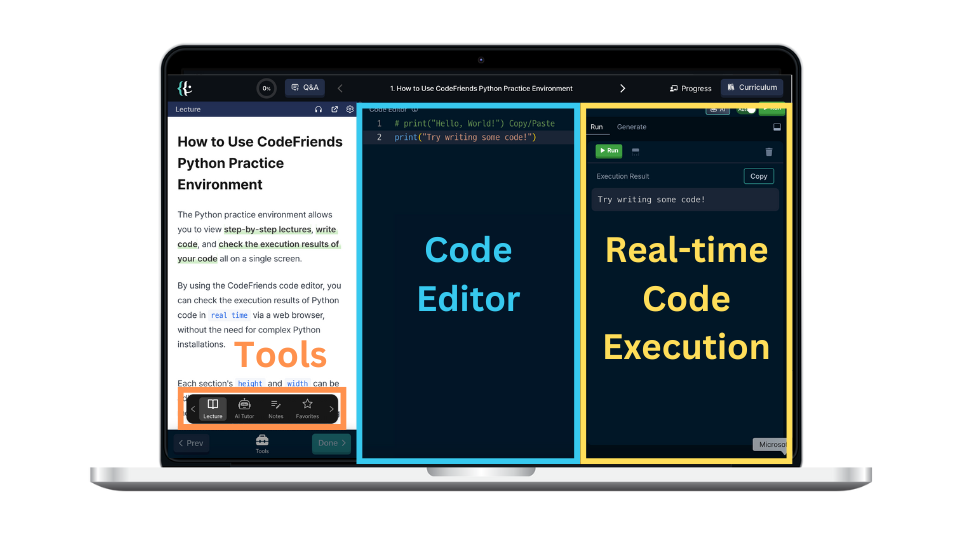Viewport: 960px width, 540px height.
Task: Switch to the Generate tab
Action: pos(631,127)
